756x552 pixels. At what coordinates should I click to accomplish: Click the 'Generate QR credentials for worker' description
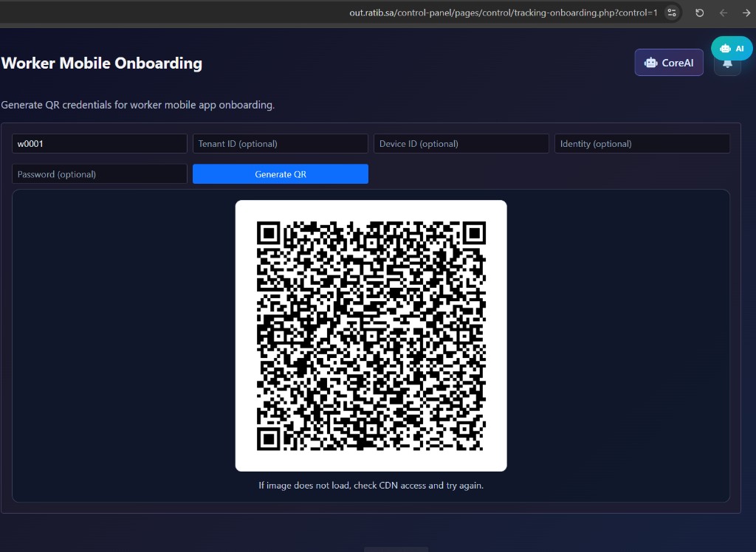coord(138,105)
